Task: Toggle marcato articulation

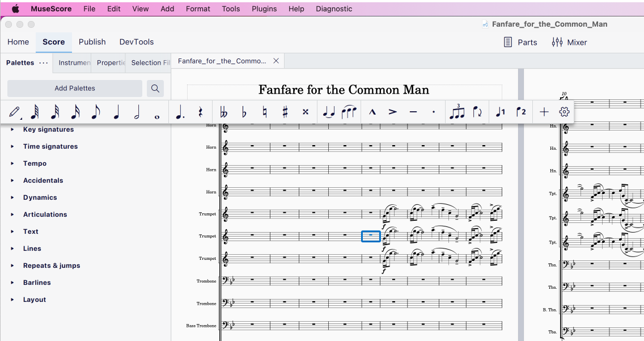Action: [x=372, y=112]
